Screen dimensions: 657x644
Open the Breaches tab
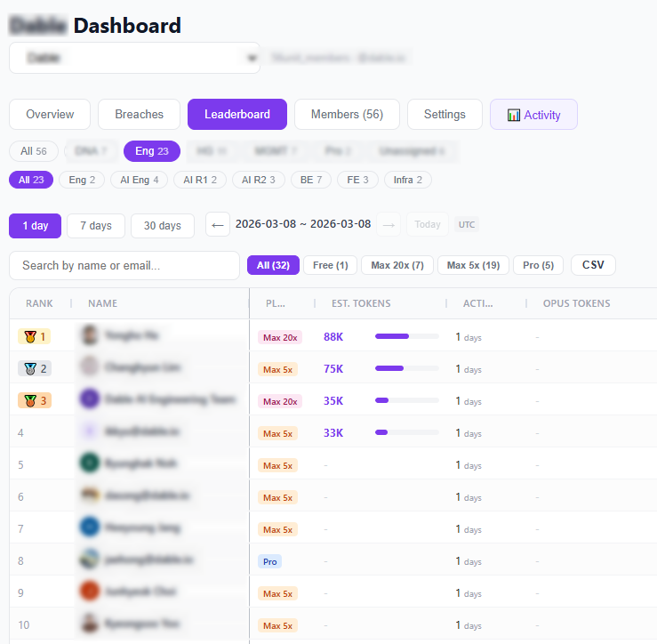[x=139, y=115]
